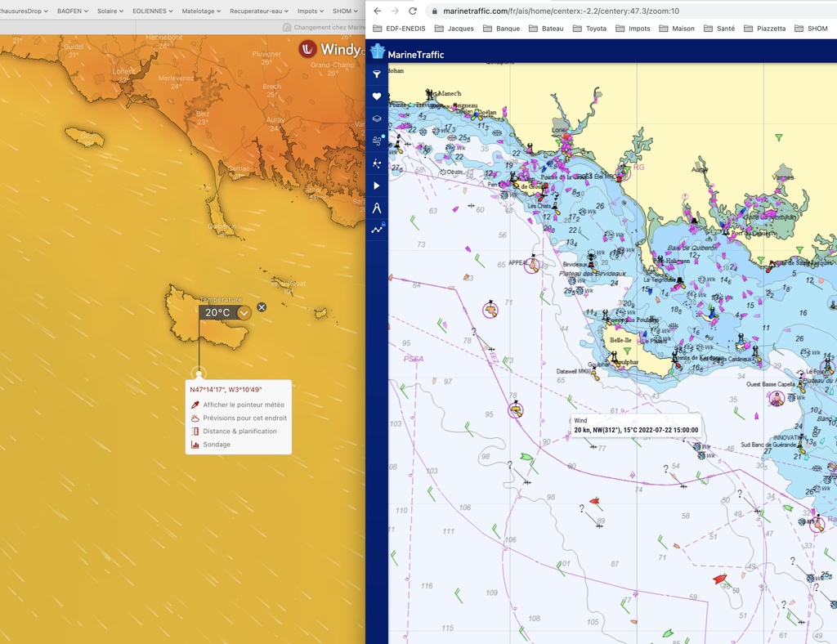Click the APPEAL buoy marker

click(x=531, y=264)
